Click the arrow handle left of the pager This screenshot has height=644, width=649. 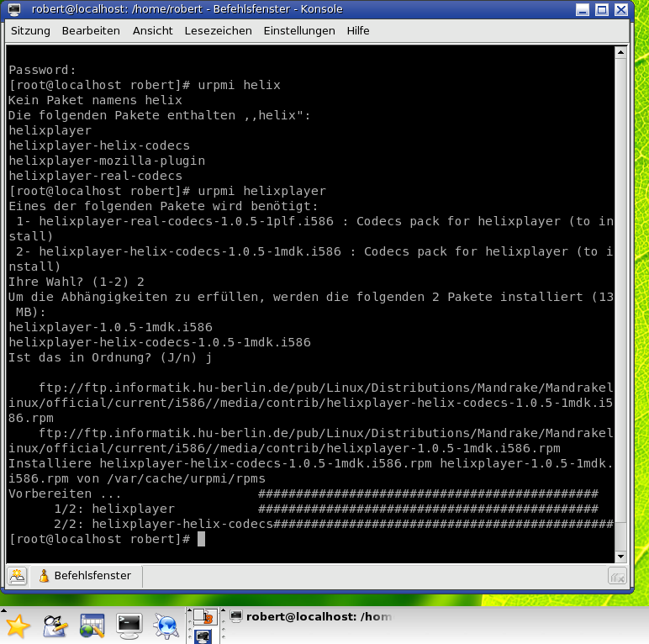point(189,610)
